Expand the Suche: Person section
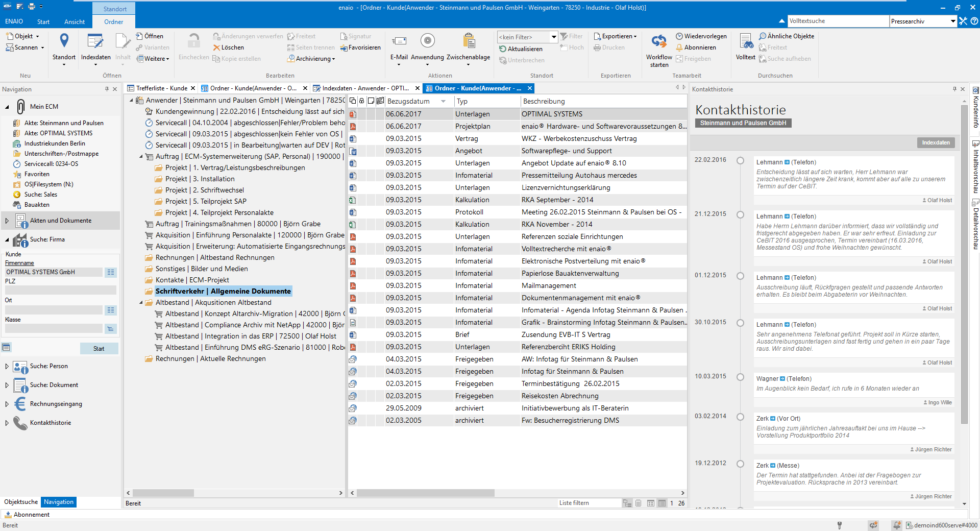Image resolution: width=980 pixels, height=531 pixels. (x=7, y=366)
